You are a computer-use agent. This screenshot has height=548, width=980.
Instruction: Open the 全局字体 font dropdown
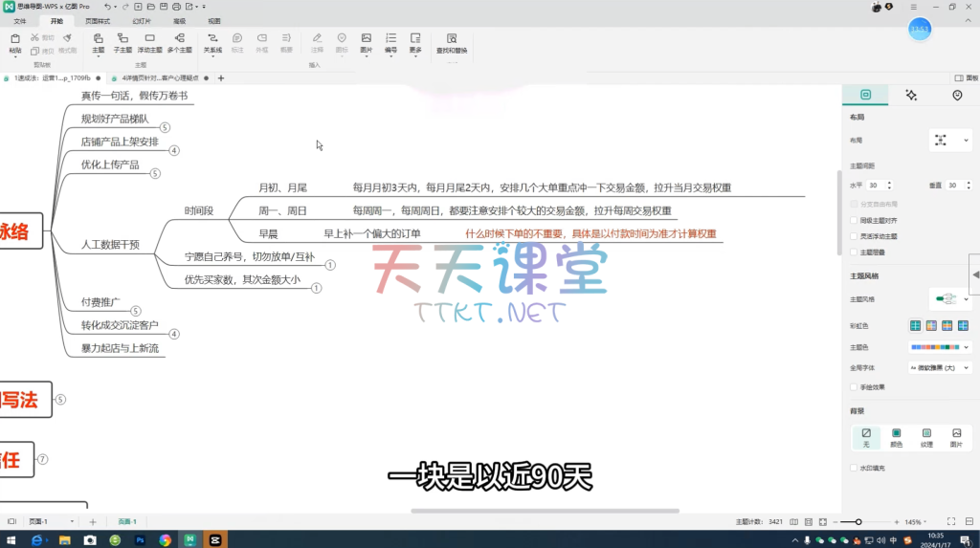[x=939, y=367]
